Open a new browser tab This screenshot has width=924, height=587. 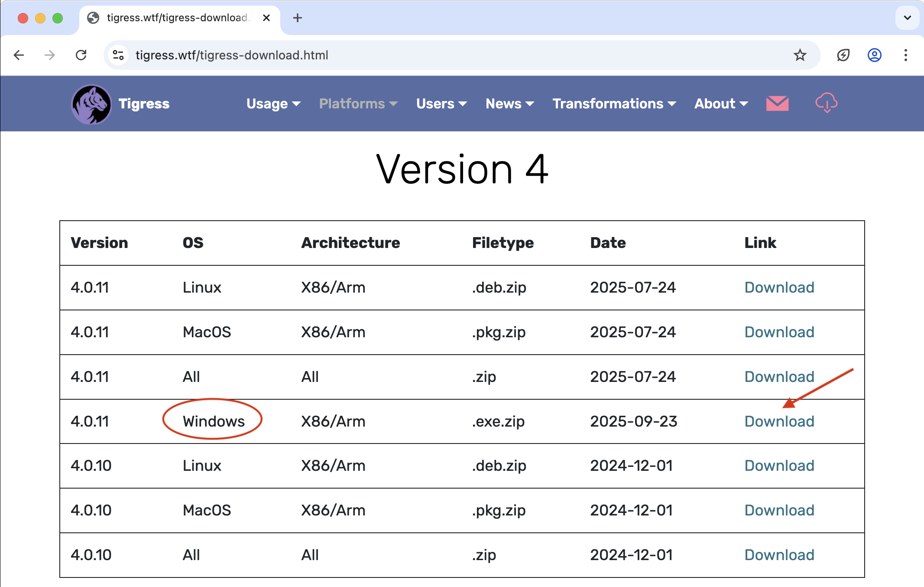point(297,18)
